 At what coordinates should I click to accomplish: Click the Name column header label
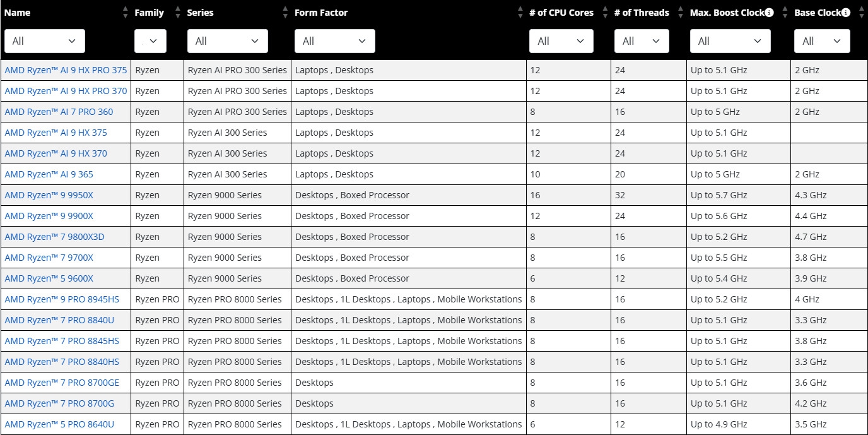click(x=17, y=13)
